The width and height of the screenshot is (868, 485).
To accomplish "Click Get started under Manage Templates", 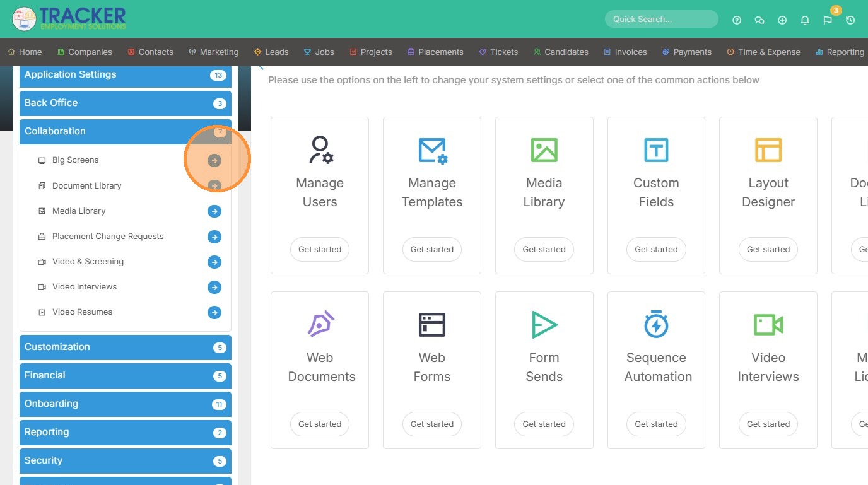I will [x=432, y=250].
